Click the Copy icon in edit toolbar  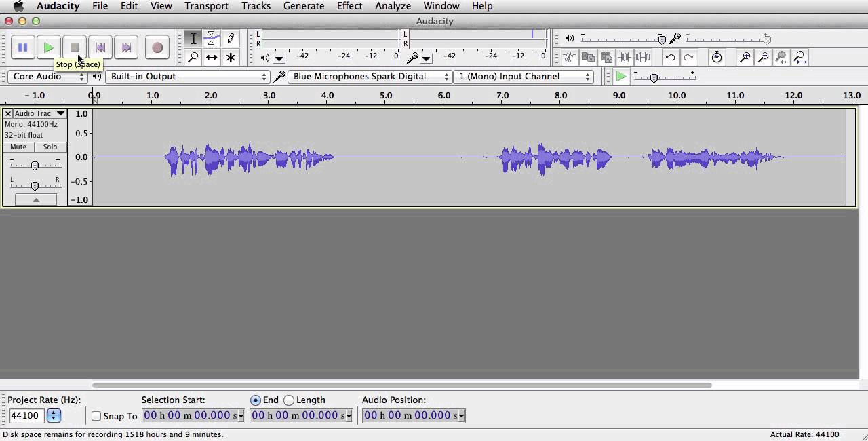click(588, 58)
